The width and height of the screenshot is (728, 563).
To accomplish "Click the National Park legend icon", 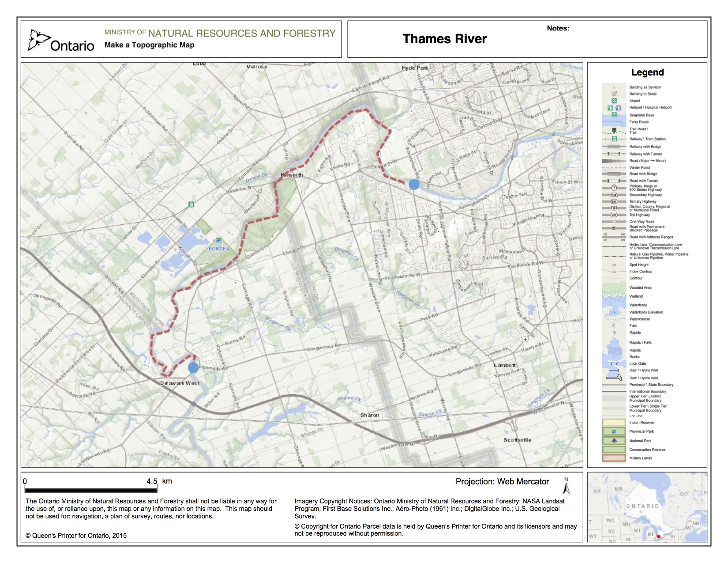I will click(614, 441).
